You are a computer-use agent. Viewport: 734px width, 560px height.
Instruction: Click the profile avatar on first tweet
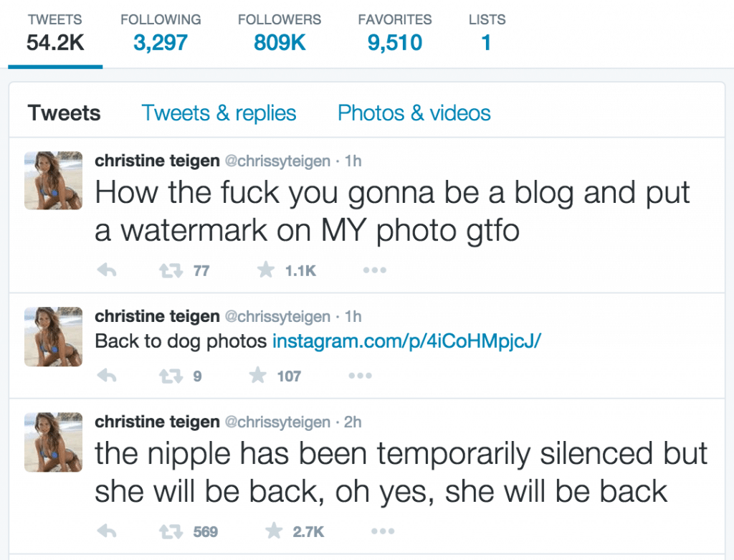[x=53, y=180]
